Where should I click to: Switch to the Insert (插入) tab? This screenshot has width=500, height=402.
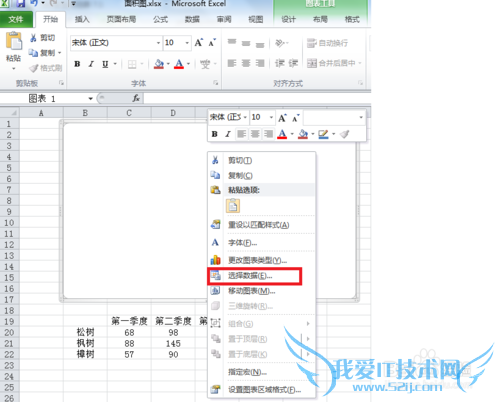point(82,19)
